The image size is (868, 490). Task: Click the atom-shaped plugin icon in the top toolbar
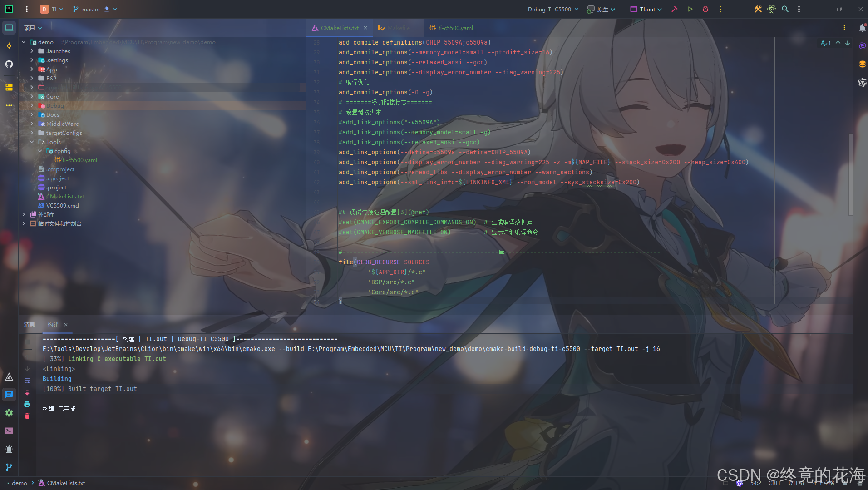[772, 9]
